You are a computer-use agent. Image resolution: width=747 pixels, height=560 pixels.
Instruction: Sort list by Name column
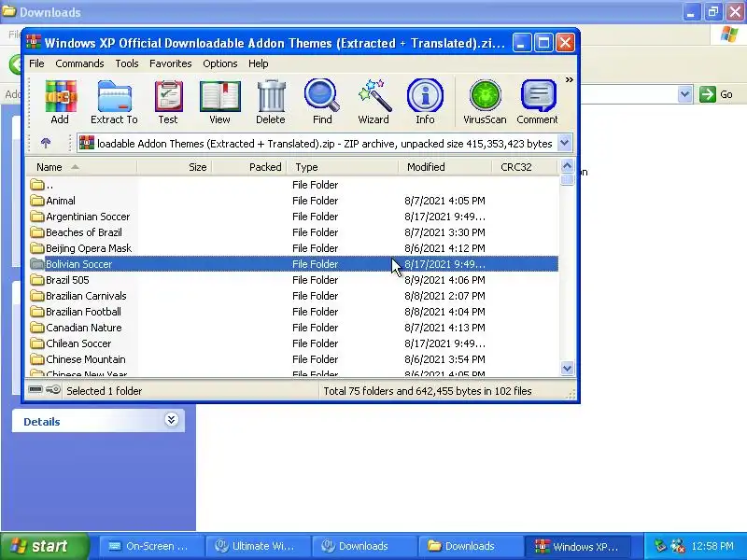(x=81, y=167)
